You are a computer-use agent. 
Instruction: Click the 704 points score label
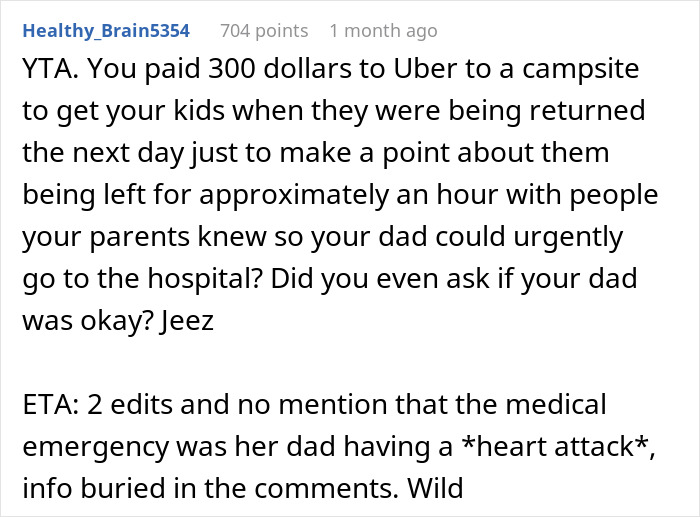point(264,31)
